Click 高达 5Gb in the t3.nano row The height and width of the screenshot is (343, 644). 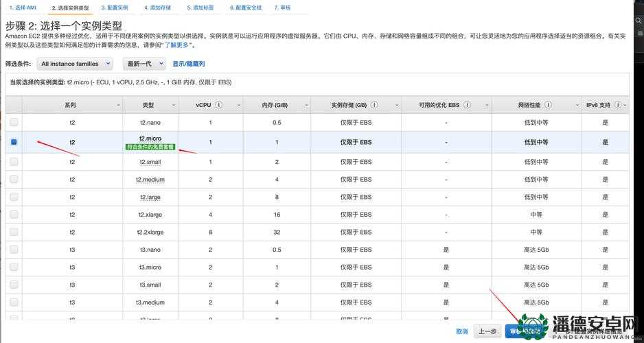coord(536,250)
